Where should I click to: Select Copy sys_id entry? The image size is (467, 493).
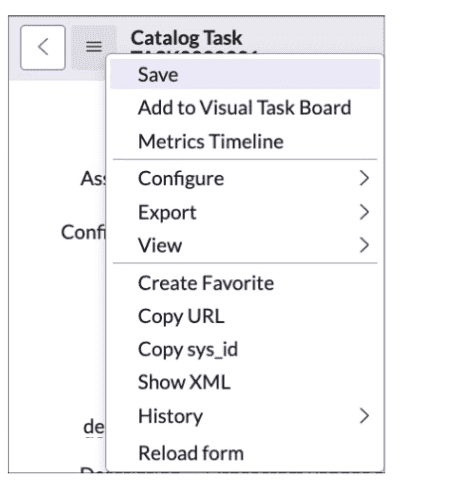click(245, 349)
